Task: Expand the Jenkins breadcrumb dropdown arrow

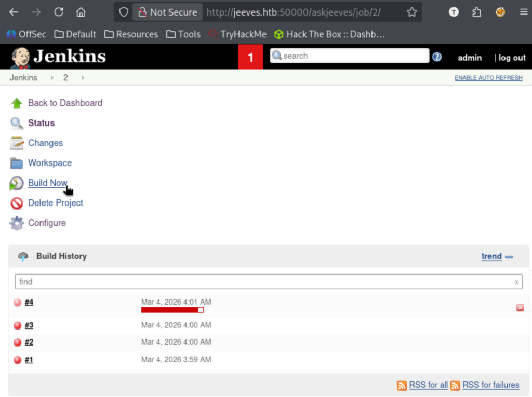Action: (x=52, y=78)
